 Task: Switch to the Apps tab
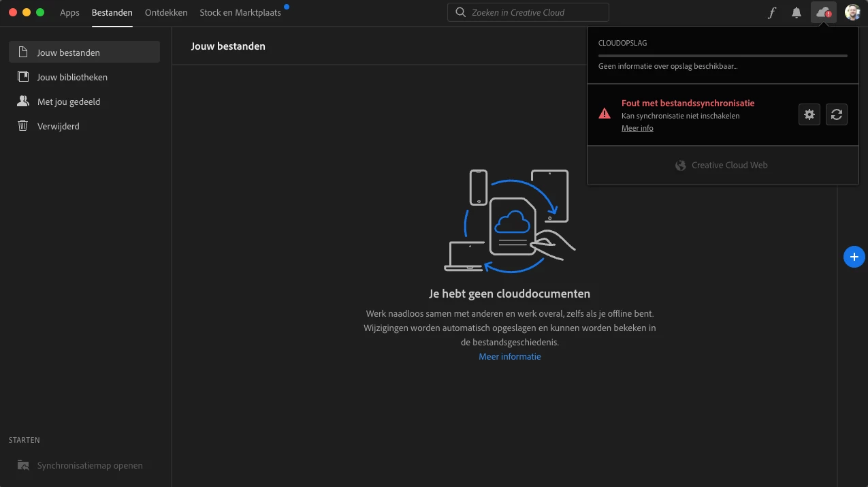(69, 12)
